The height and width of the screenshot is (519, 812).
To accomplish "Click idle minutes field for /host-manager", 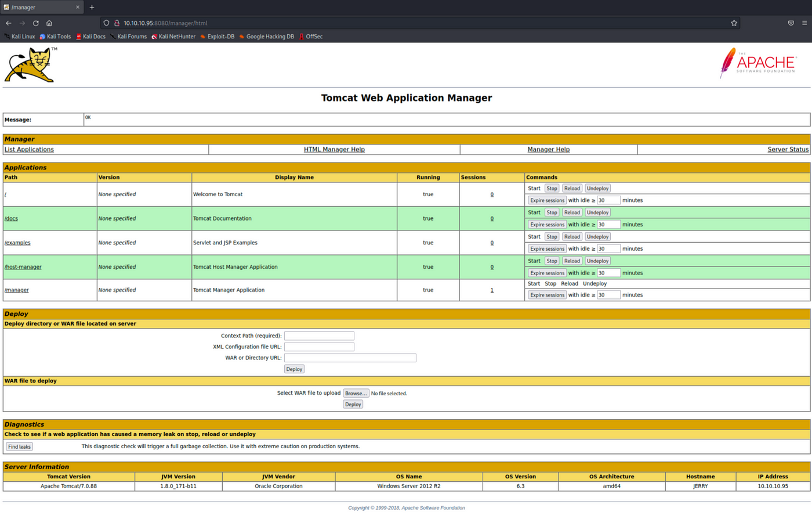I will coord(608,273).
